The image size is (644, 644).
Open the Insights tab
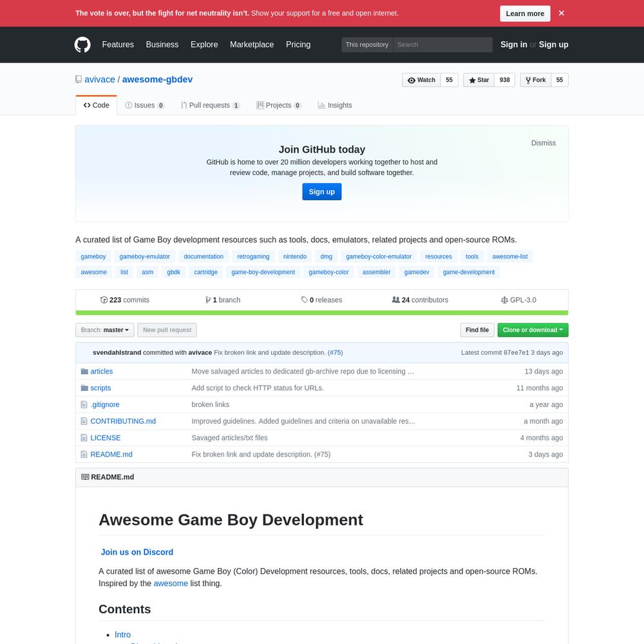point(335,105)
